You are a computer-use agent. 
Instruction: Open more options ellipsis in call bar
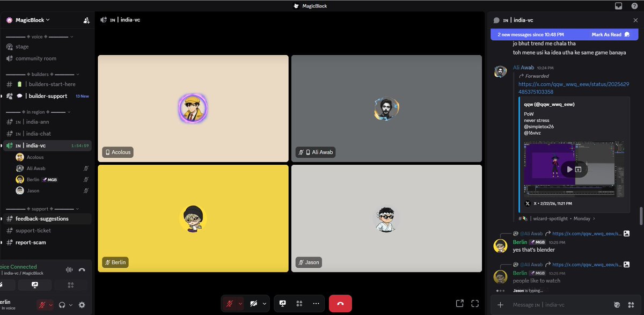coord(316,303)
